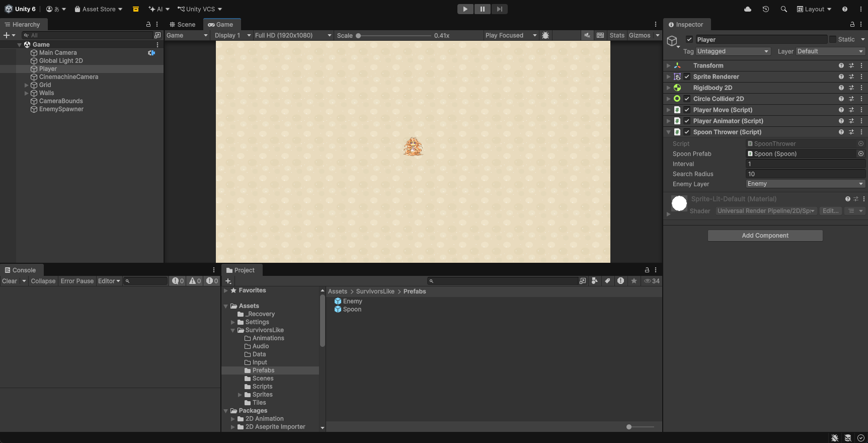Open the cloud services icon
The width and height of the screenshot is (868, 443).
748,9
